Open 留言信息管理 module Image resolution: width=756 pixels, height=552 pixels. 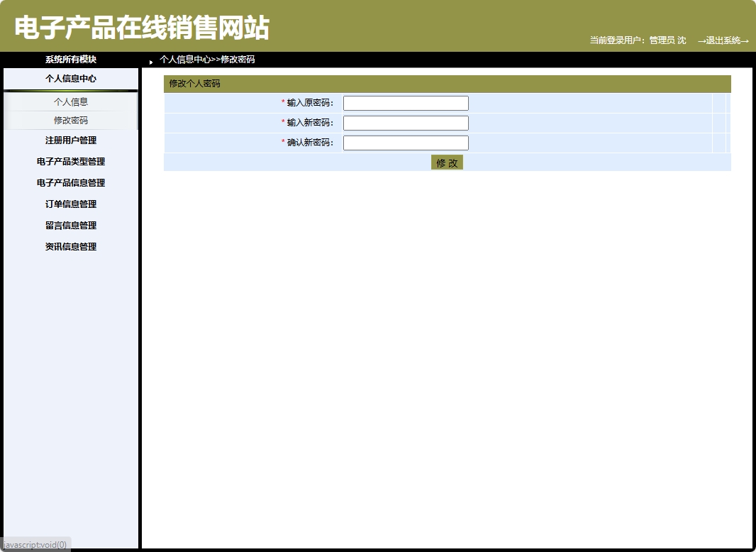[x=71, y=225]
